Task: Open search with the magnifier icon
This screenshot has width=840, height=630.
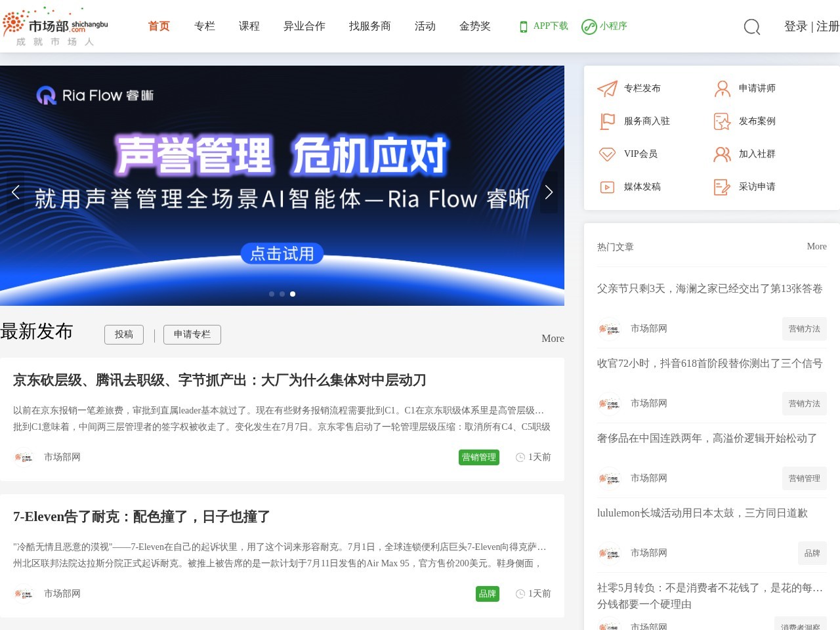Action: (752, 27)
